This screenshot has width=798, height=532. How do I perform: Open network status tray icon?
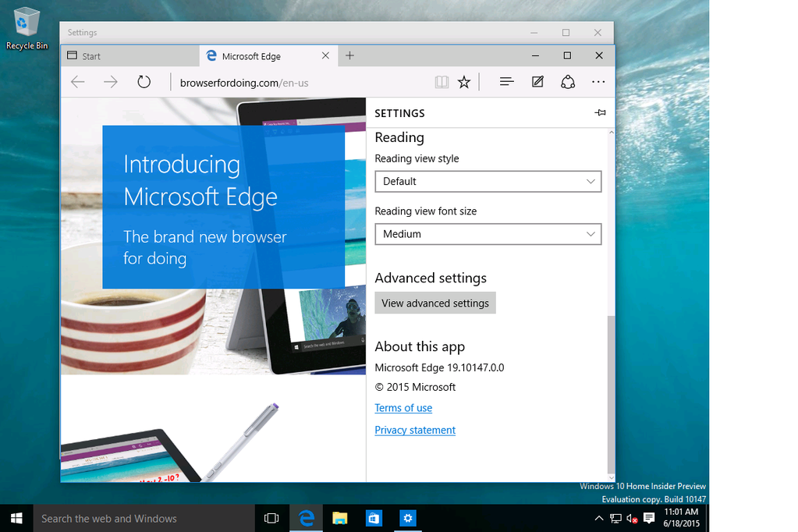tap(615, 518)
